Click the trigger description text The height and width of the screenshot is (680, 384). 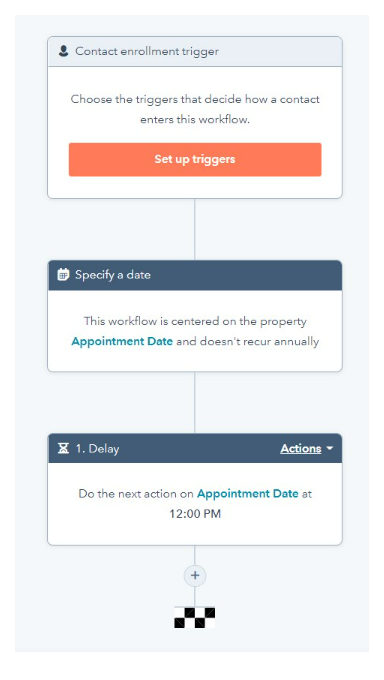coord(195,109)
